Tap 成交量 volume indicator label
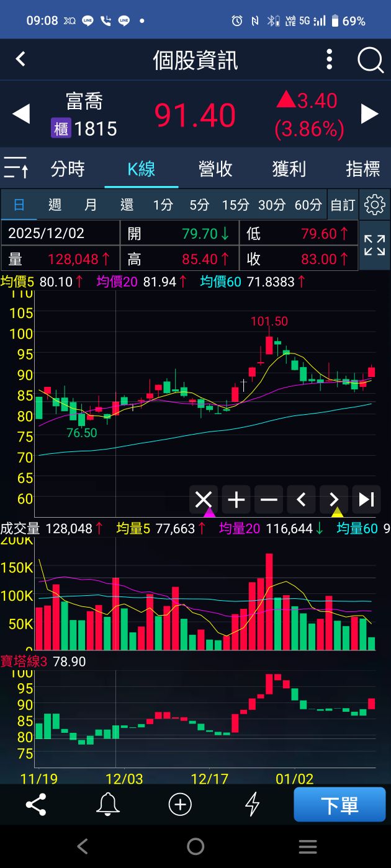 (20, 529)
